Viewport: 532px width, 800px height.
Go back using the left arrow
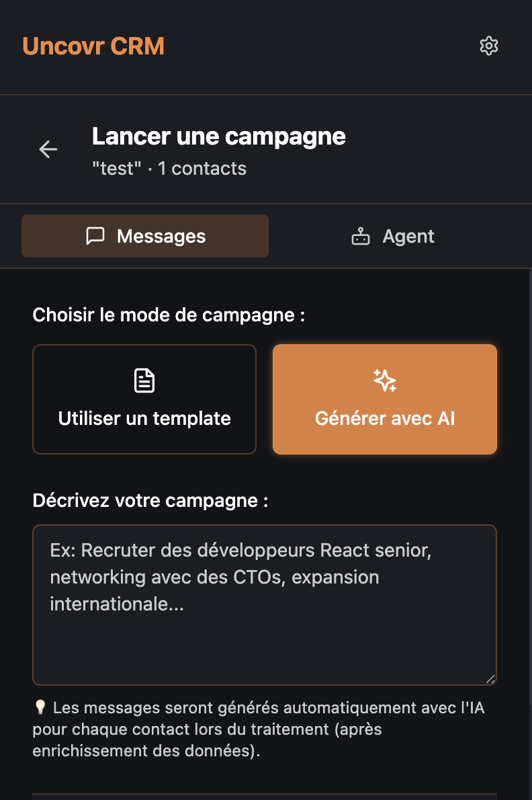pos(48,149)
